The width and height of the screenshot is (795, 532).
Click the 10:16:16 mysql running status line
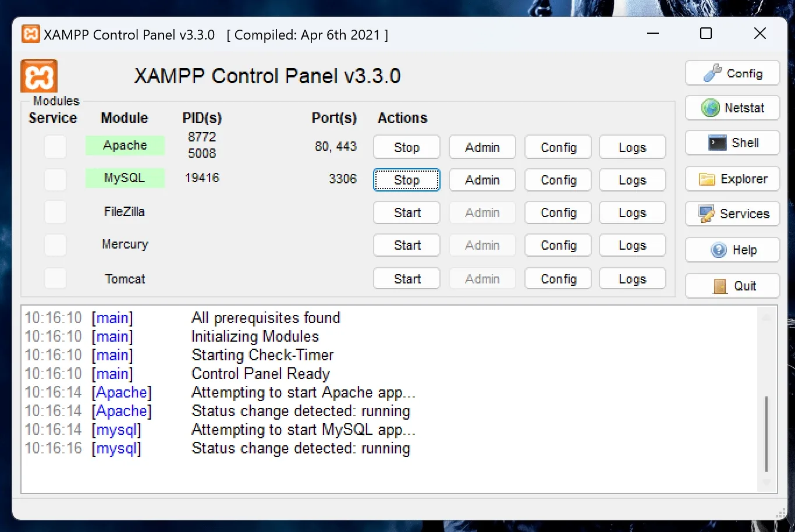pos(301,448)
